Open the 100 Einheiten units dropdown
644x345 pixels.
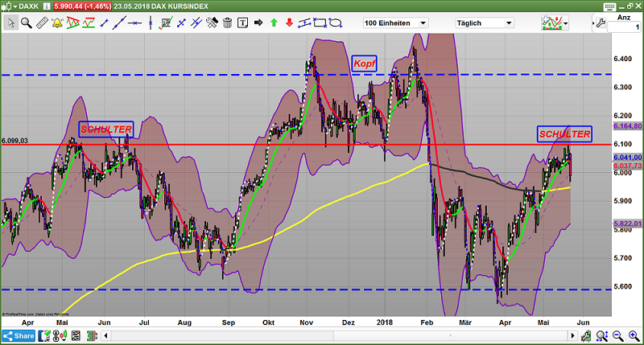[x=395, y=23]
